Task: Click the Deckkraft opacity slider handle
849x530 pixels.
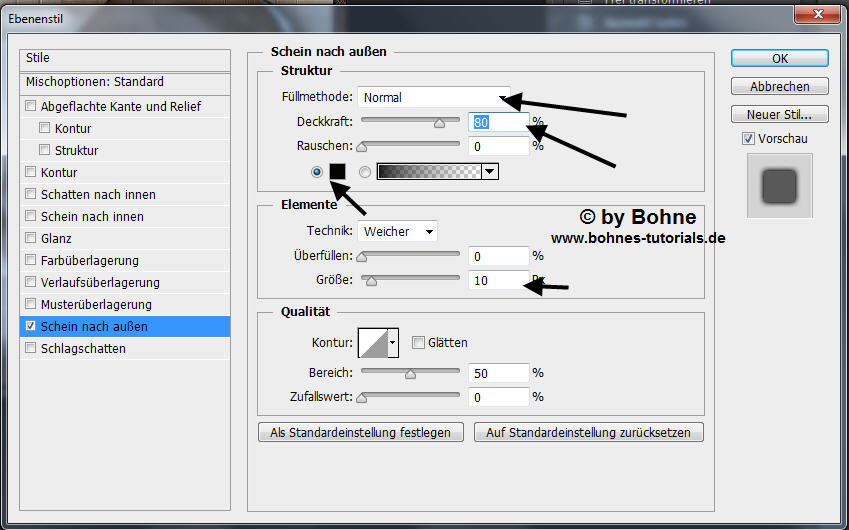Action: [x=439, y=124]
